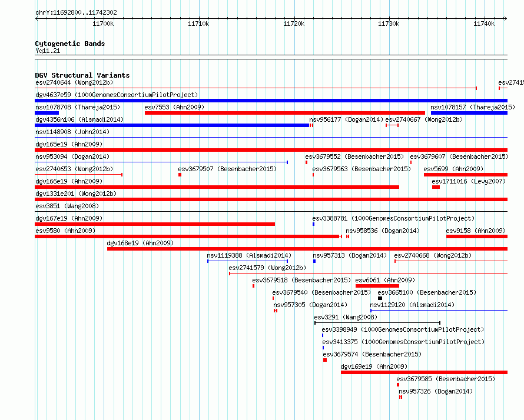
Task: Click the 11700k ruler label
Action: pos(103,24)
